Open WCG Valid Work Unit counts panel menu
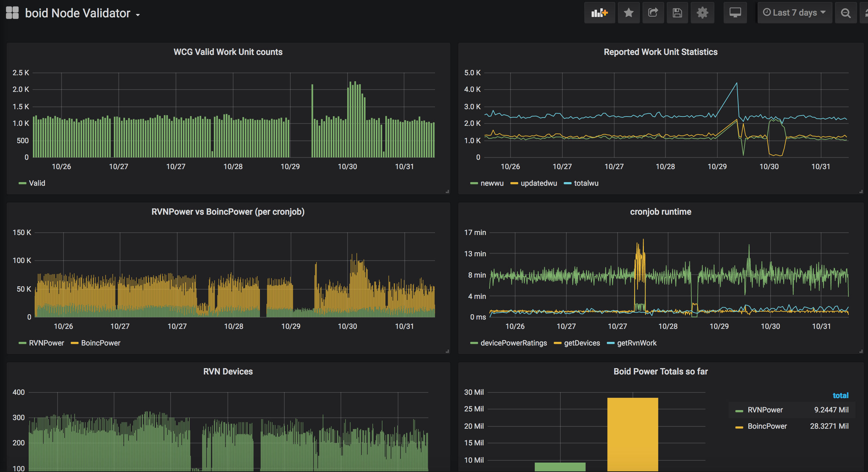Screen dimensions: 868x472 pos(228,52)
